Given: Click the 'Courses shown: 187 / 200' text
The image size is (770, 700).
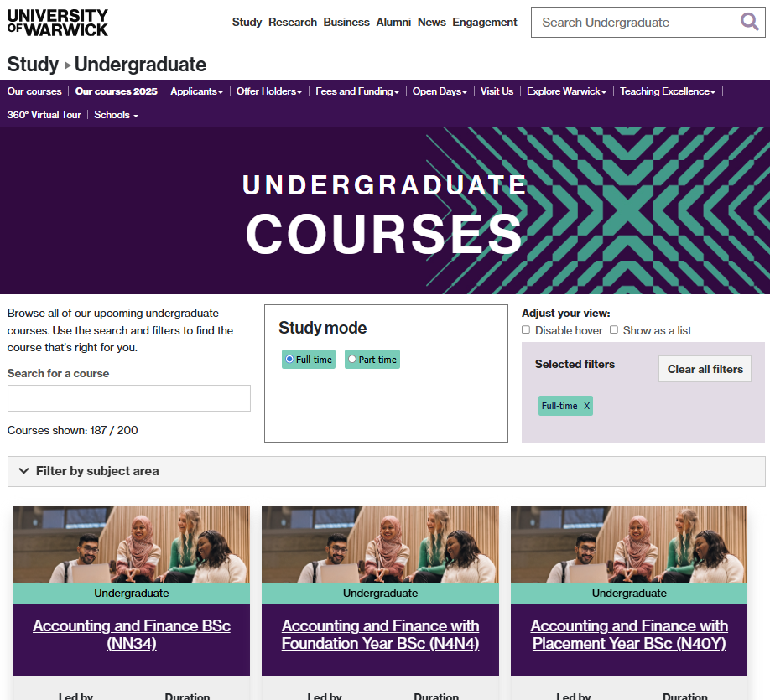Looking at the screenshot, I should pyautogui.click(x=73, y=431).
